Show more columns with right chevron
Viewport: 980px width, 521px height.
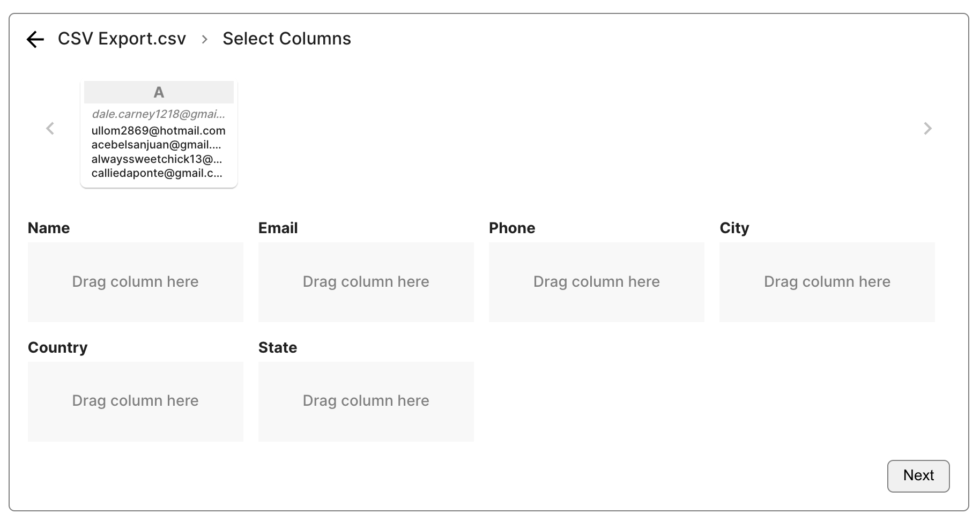(927, 129)
